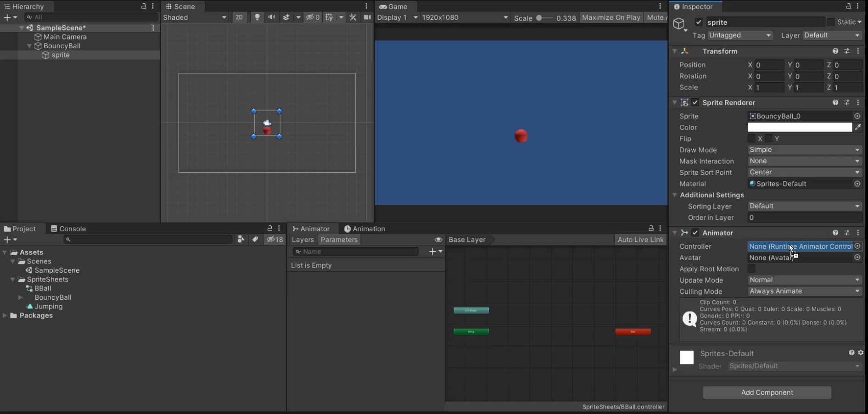Switch to the Console tab
Image resolution: width=868 pixels, height=414 pixels.
click(68, 229)
